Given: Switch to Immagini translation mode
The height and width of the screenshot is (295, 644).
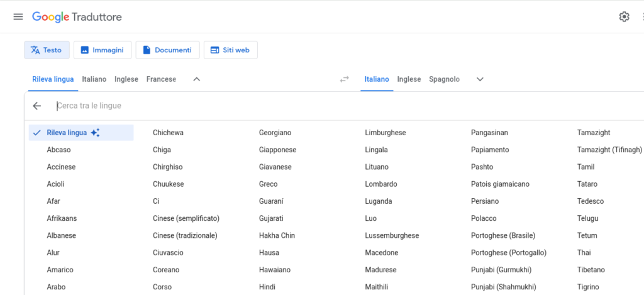Looking at the screenshot, I should click(x=102, y=50).
